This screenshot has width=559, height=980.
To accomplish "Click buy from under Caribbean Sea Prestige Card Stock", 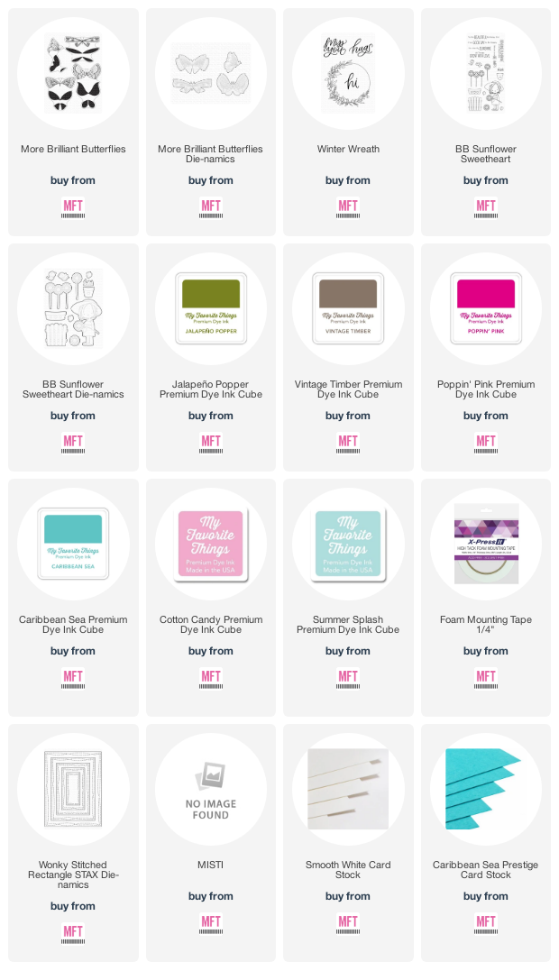I will (486, 896).
